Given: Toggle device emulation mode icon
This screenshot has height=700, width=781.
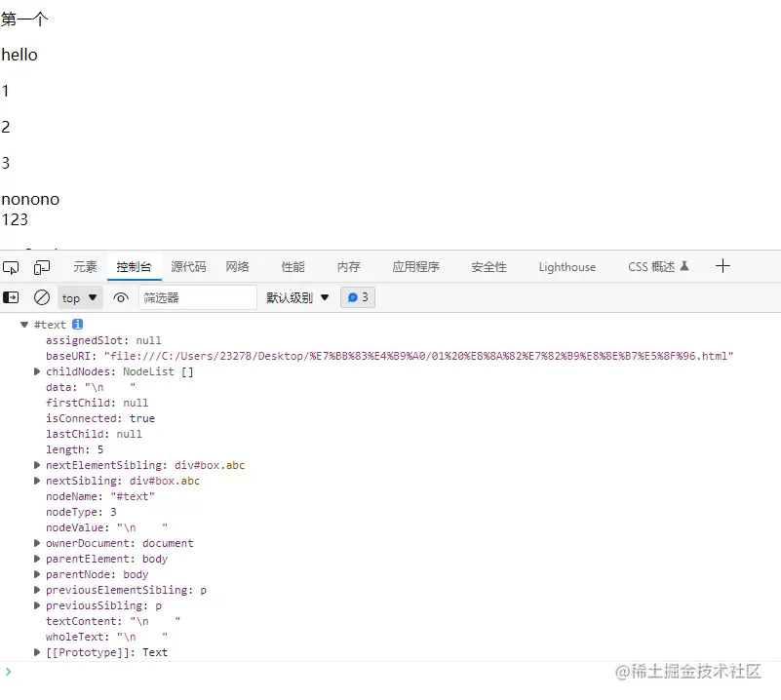Looking at the screenshot, I should click(42, 267).
